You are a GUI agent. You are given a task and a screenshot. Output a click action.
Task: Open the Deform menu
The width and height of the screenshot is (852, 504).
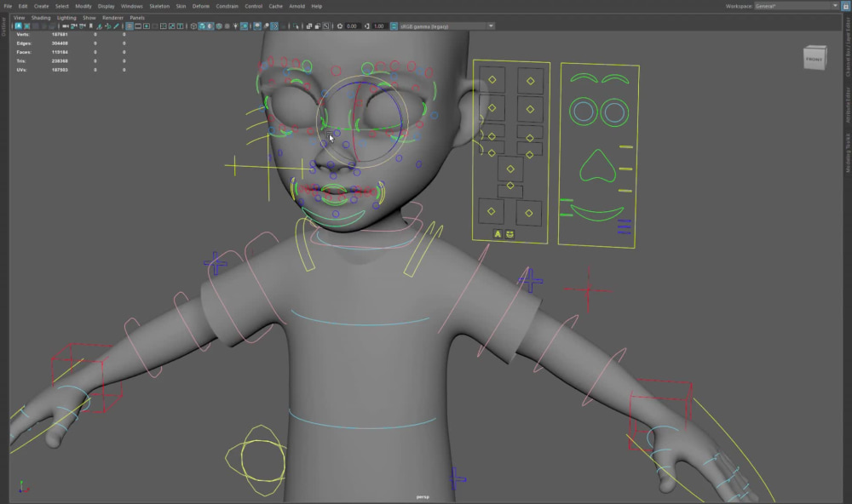tap(201, 7)
